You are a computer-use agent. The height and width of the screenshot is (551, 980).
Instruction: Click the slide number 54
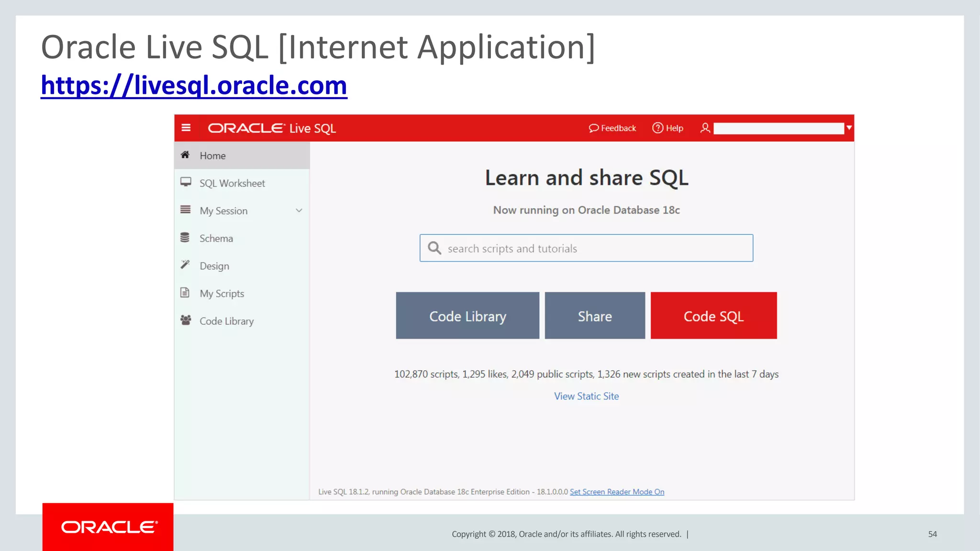(932, 534)
